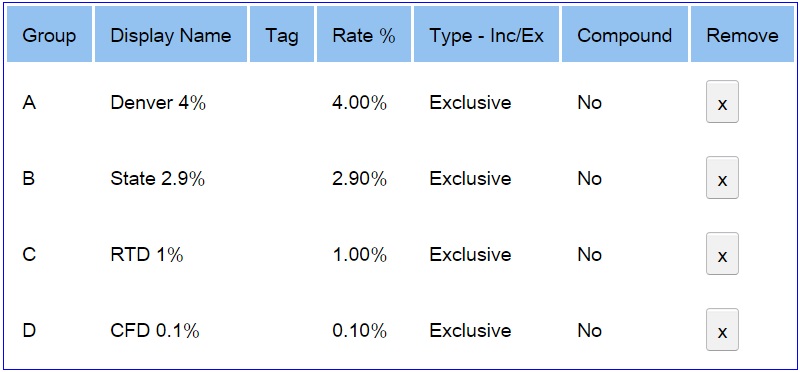Click the 0.10% rate value
This screenshot has height=372, width=800.
pyautogui.click(x=360, y=331)
